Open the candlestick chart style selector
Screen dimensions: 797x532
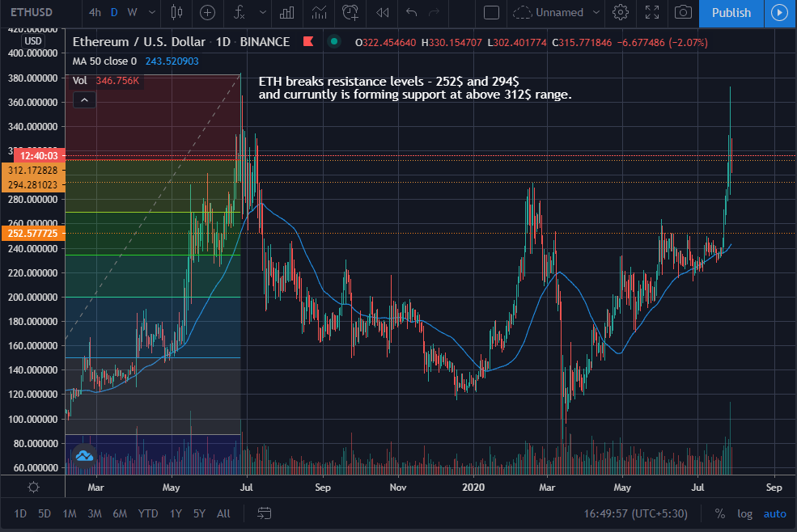point(178,12)
